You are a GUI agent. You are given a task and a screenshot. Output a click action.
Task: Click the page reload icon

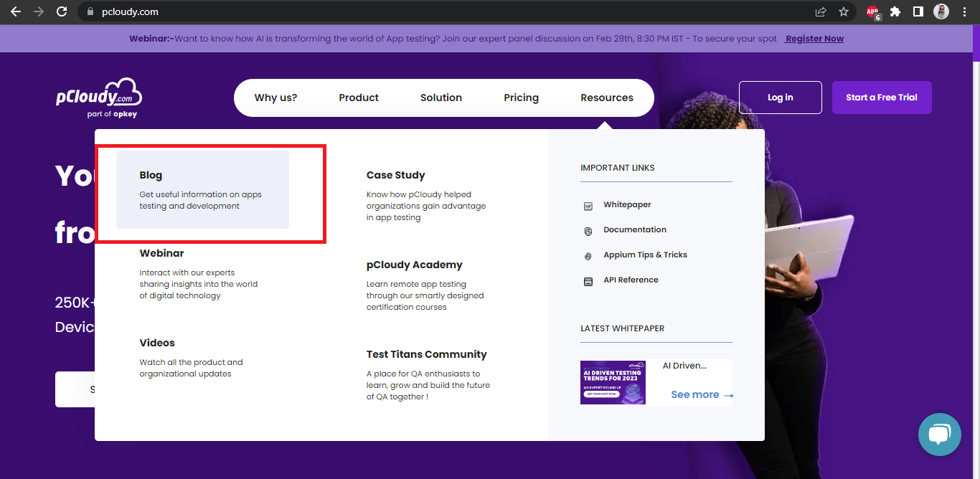point(62,11)
